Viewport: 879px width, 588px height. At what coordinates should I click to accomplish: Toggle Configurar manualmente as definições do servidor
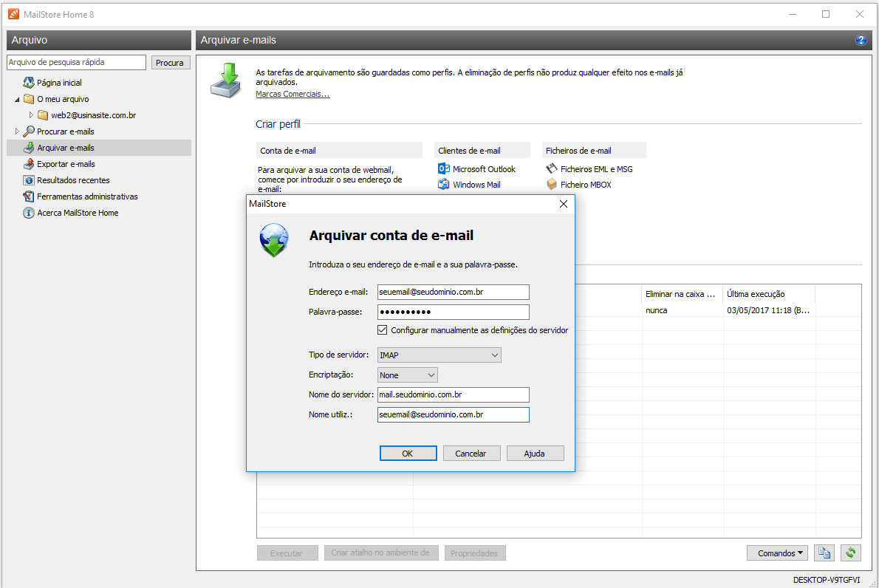pos(383,330)
